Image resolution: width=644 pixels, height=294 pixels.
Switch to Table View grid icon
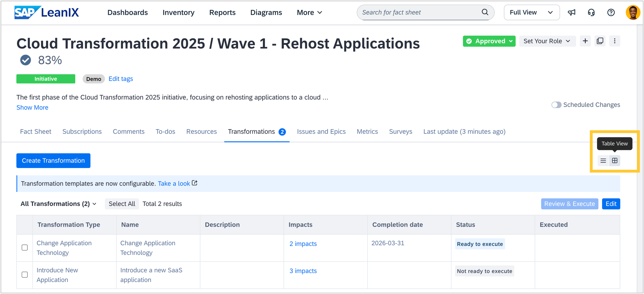tap(615, 161)
